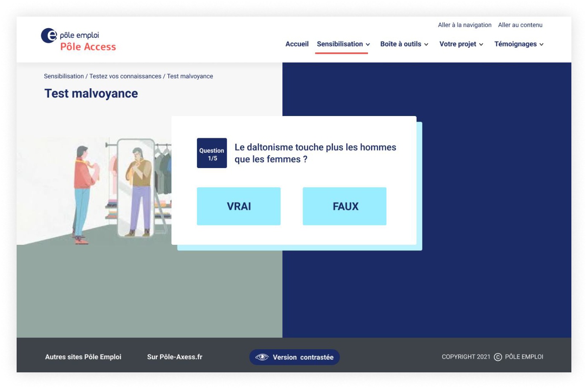Image resolution: width=588 pixels, height=389 pixels.
Task: Expand the Votre projet chevron
Action: coord(481,44)
